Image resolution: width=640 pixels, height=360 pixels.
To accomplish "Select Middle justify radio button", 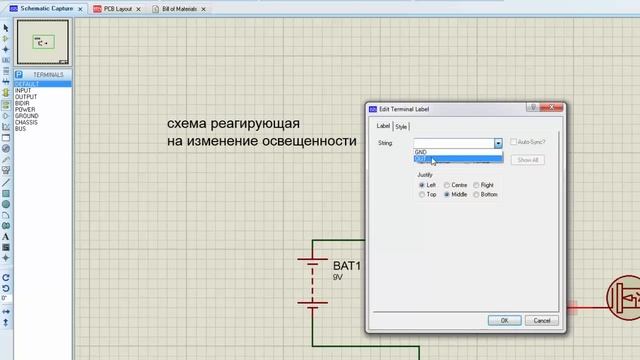I will click(447, 195).
